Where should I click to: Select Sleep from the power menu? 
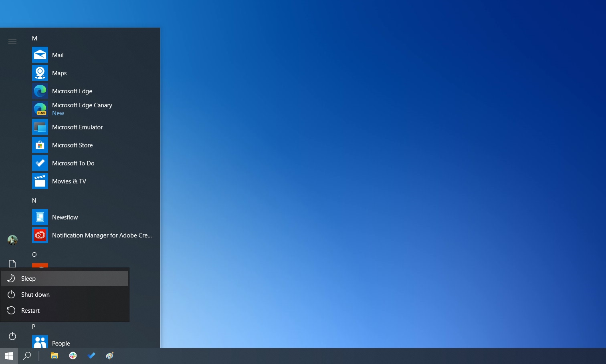coord(65,278)
